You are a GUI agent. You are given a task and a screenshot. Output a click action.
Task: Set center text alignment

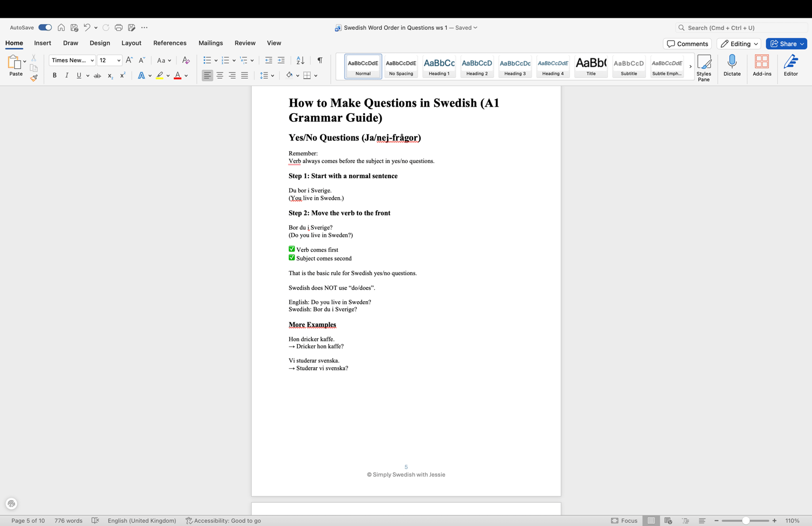(220, 76)
